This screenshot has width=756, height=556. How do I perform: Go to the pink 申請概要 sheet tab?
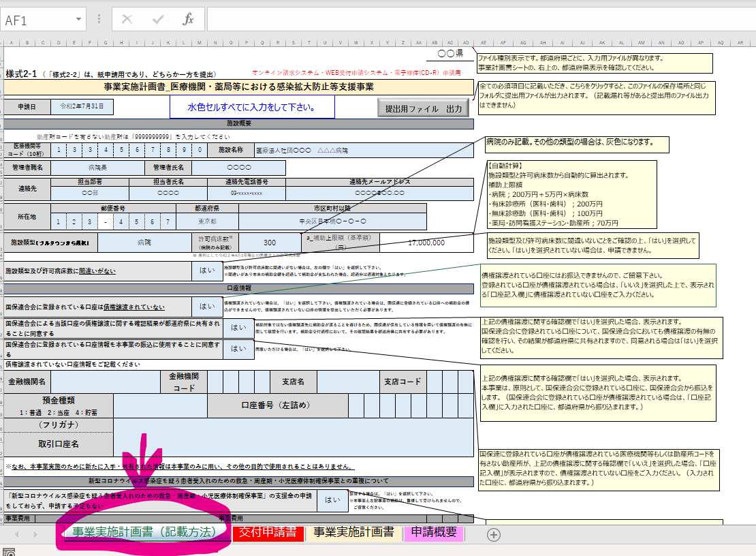coord(434,532)
